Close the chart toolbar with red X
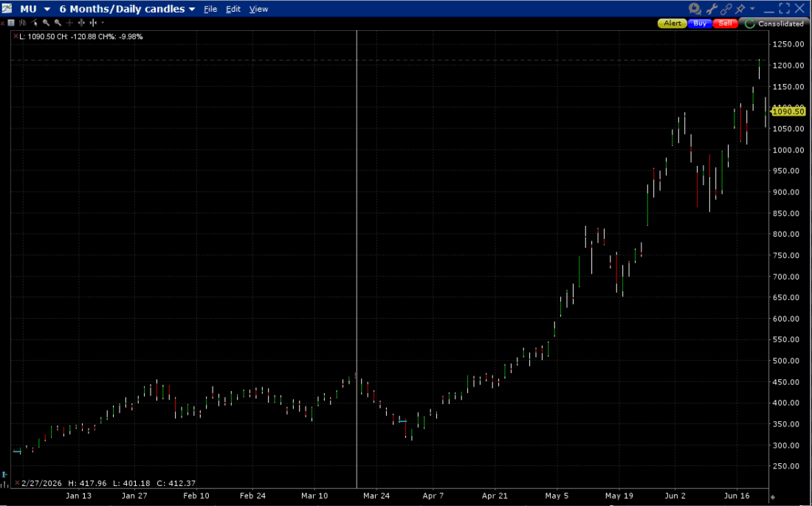This screenshot has height=506, width=812. [x=3, y=24]
